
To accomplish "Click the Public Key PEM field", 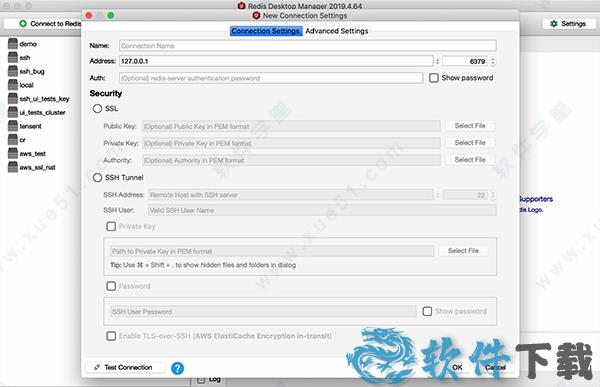I will (x=291, y=126).
